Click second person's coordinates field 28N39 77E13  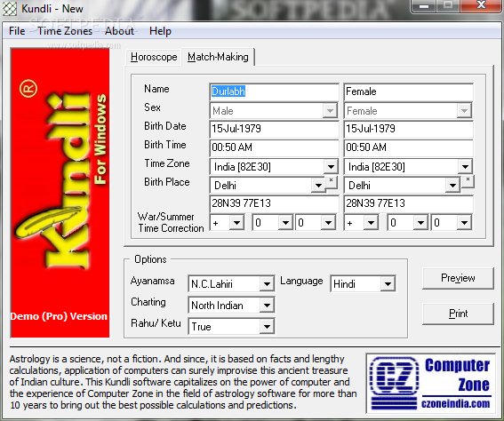408,203
